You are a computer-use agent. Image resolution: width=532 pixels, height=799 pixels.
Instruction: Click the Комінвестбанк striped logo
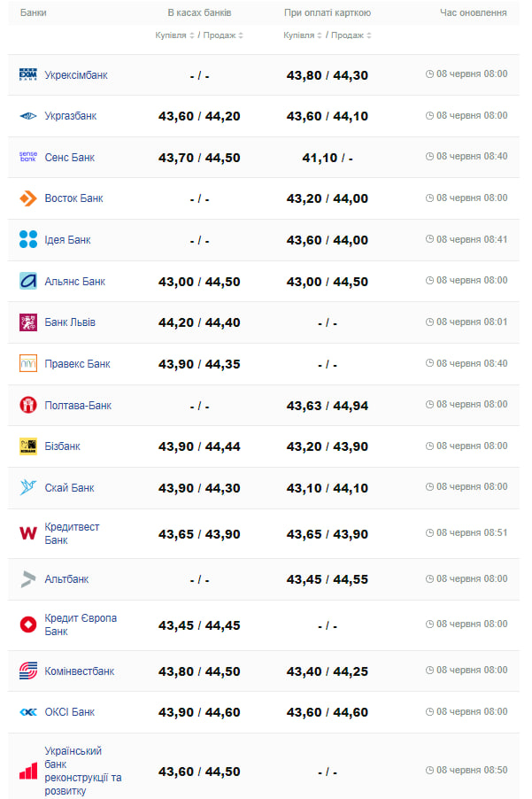pyautogui.click(x=28, y=671)
